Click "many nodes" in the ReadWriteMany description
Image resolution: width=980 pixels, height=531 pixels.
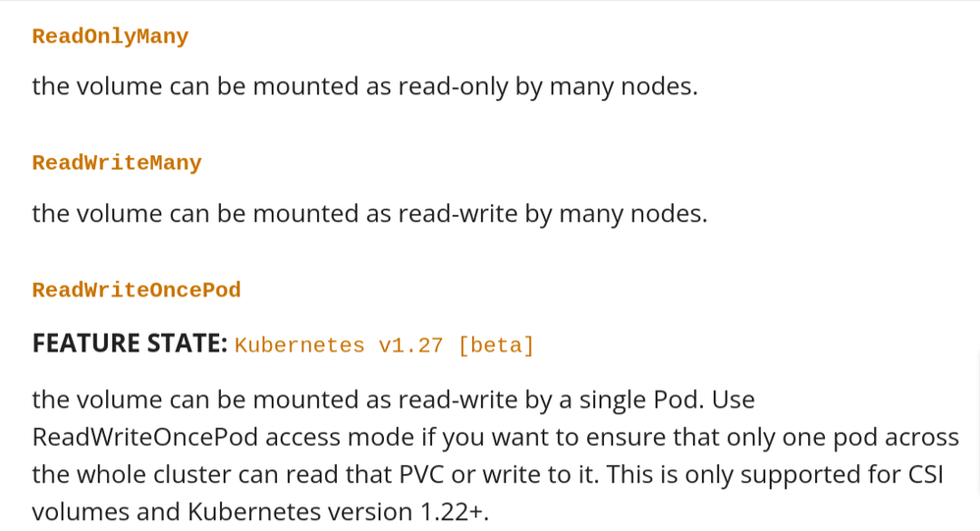(632, 213)
